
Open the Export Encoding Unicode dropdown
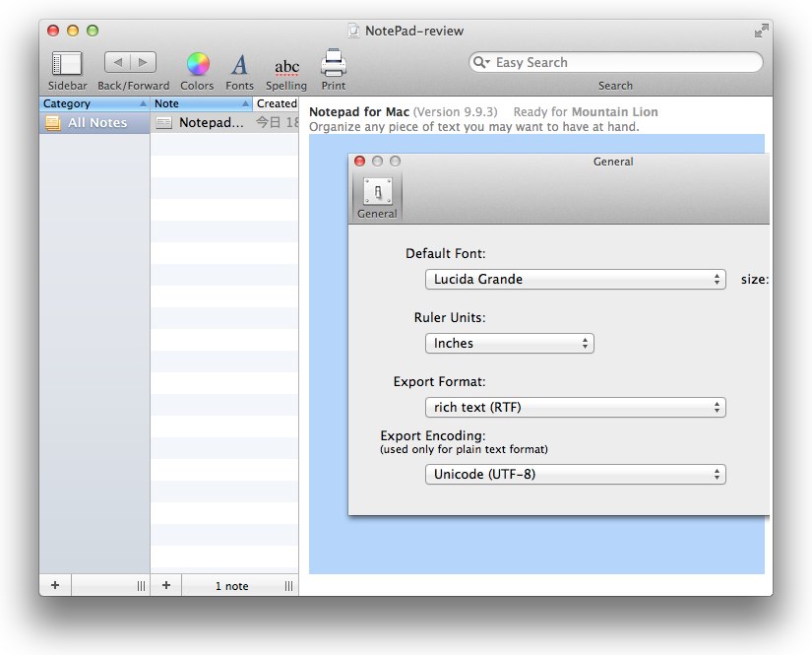click(x=576, y=474)
